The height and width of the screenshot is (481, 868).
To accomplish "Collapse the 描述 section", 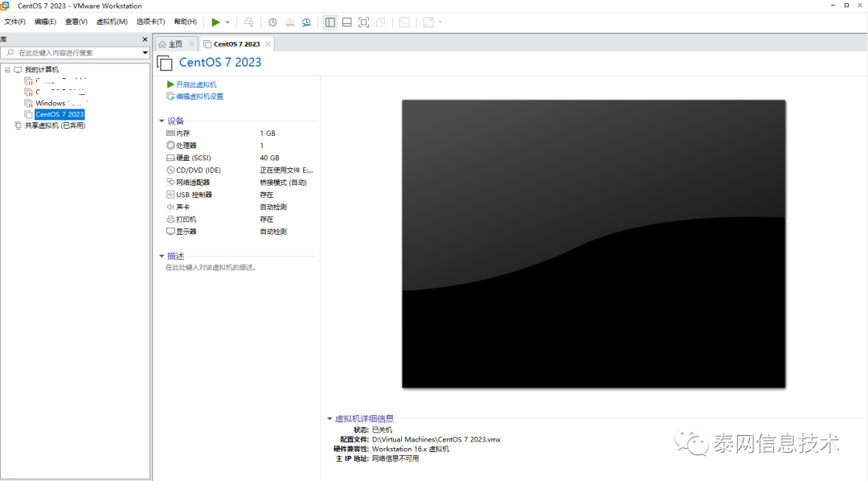I will (162, 256).
